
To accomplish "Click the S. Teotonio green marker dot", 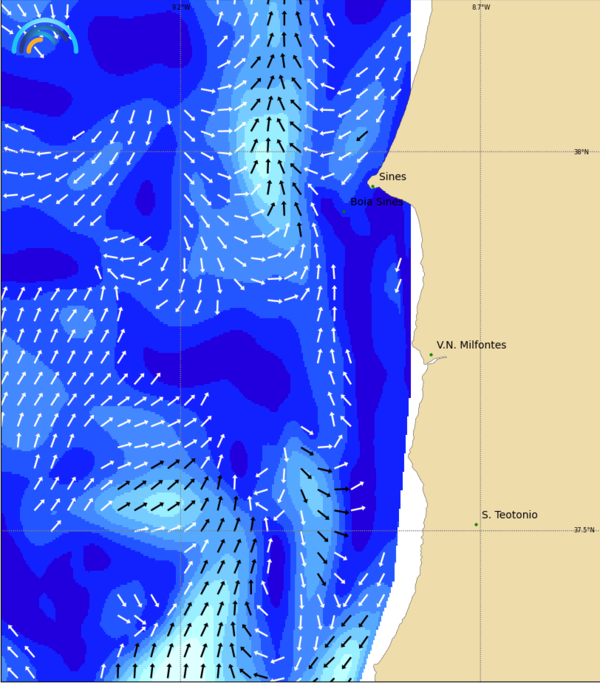I will coord(476,524).
